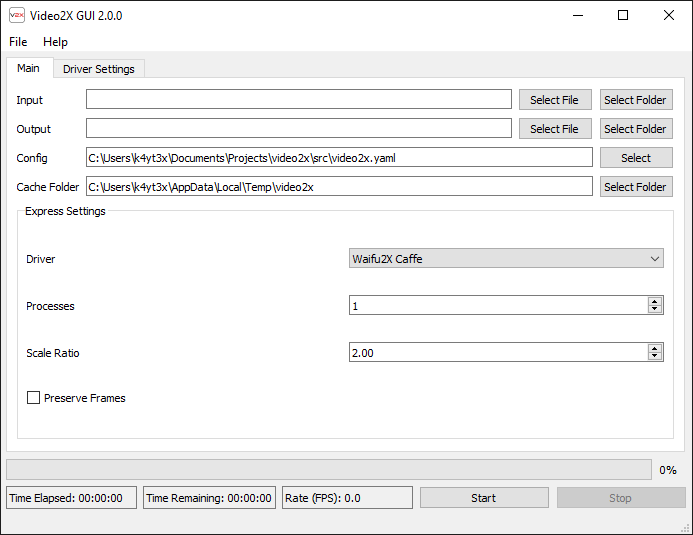The width and height of the screenshot is (693, 535).
Task: Click the Config path field
Action: point(339,158)
